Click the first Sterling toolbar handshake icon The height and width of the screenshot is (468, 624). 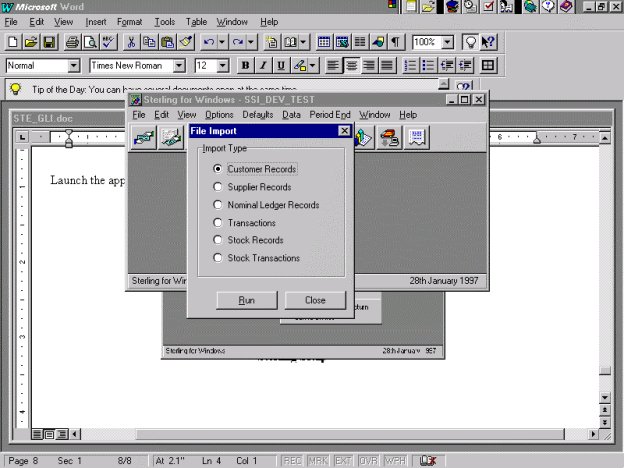[x=144, y=138]
